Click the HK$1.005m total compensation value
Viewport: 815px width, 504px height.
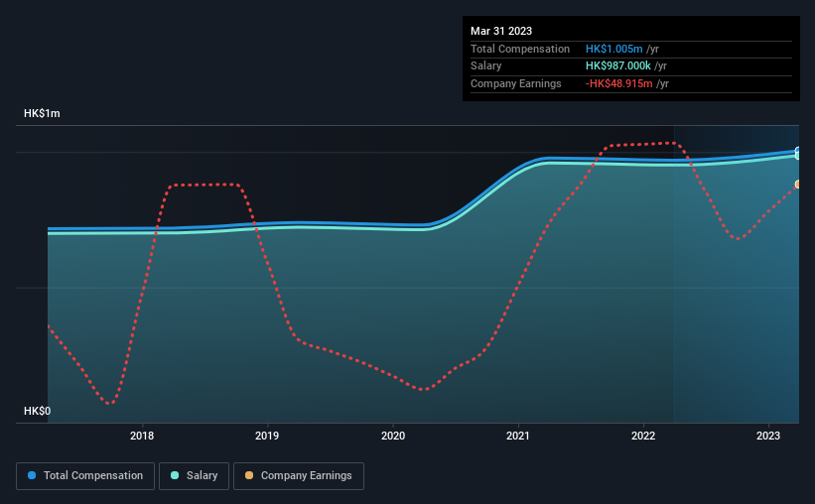pos(613,49)
